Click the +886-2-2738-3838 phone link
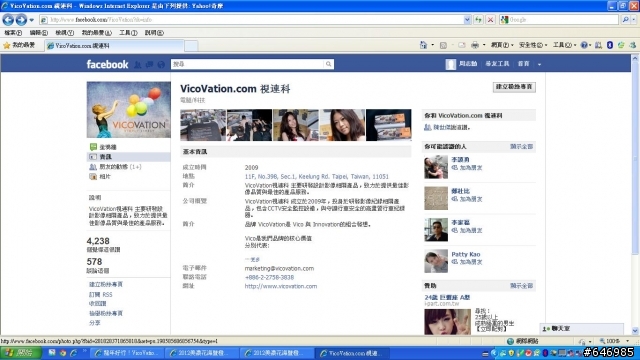The image size is (640, 360). tap(269, 277)
